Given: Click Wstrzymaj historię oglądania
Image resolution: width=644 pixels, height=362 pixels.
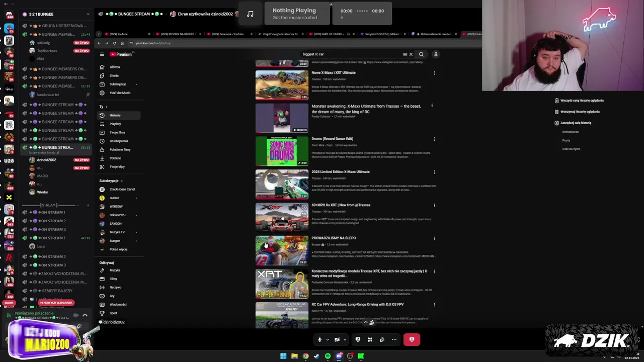Looking at the screenshot, I should [577, 112].
